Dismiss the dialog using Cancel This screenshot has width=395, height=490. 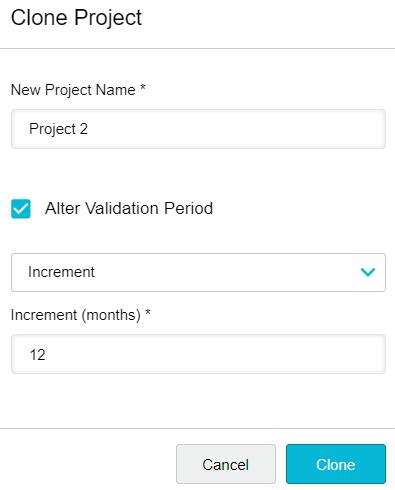point(226,464)
